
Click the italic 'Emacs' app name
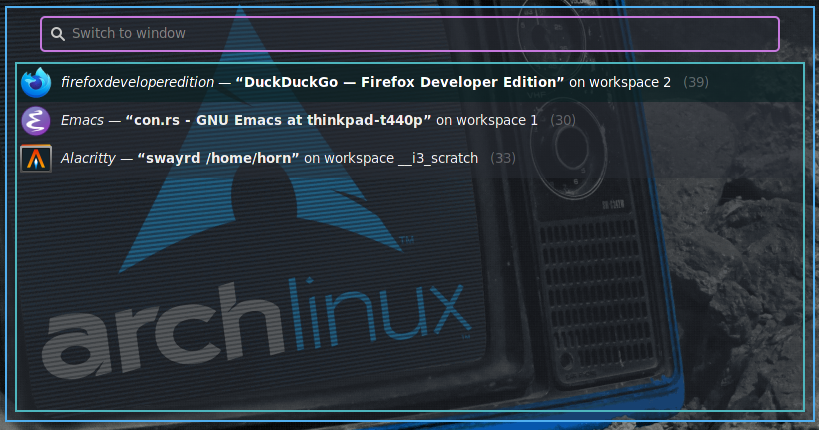point(83,121)
